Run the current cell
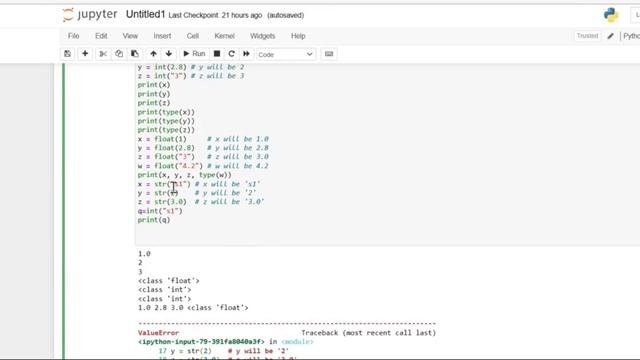This screenshot has width=640, height=360. [x=194, y=54]
